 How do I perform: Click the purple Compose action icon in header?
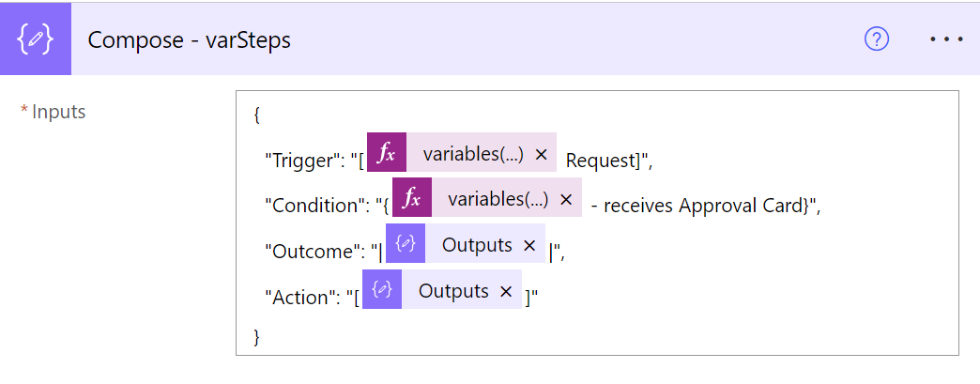pyautogui.click(x=36, y=39)
